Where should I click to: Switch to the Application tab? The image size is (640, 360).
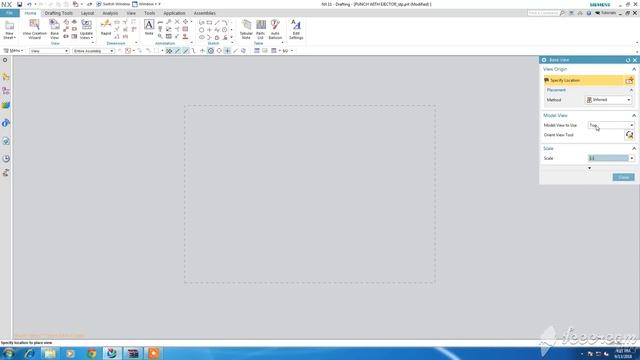click(x=174, y=13)
